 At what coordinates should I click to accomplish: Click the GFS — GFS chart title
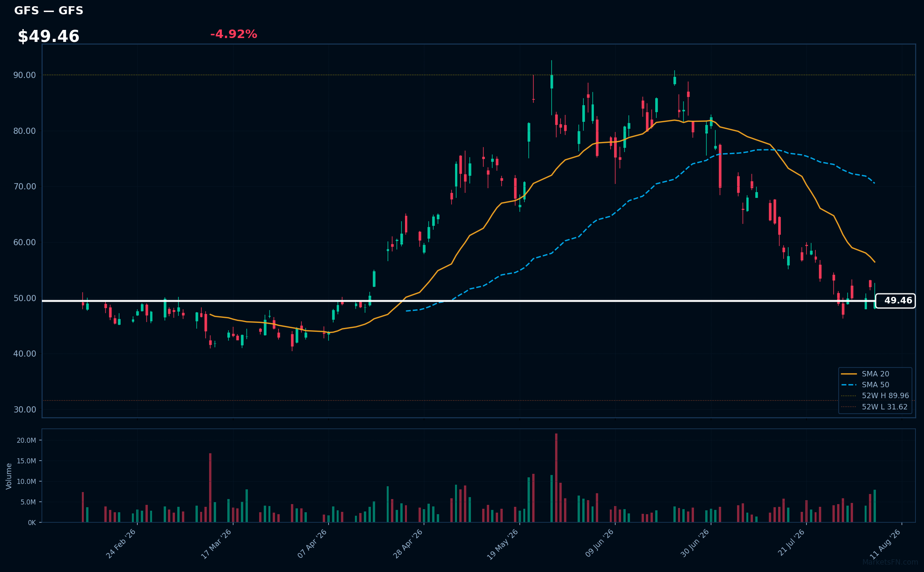48,10
